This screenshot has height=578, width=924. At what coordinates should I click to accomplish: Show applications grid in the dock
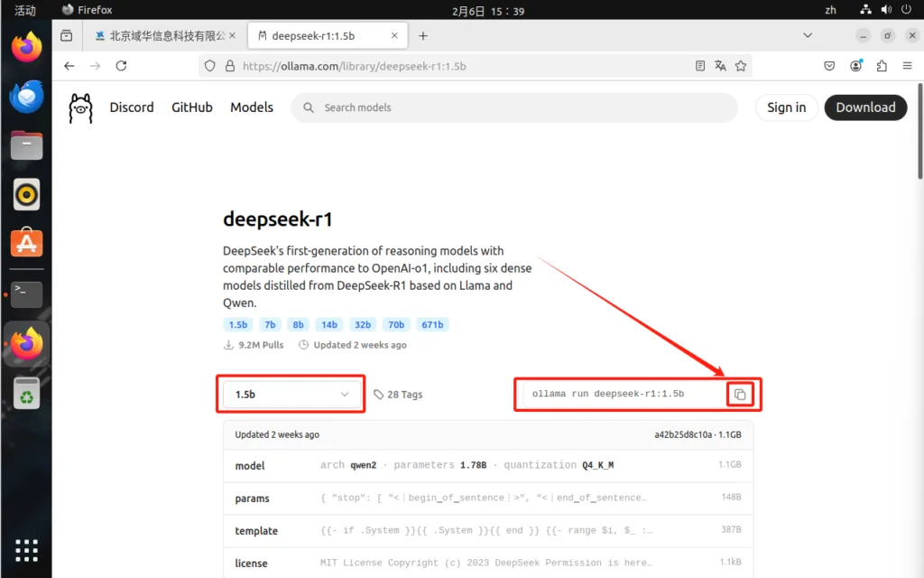(26, 550)
